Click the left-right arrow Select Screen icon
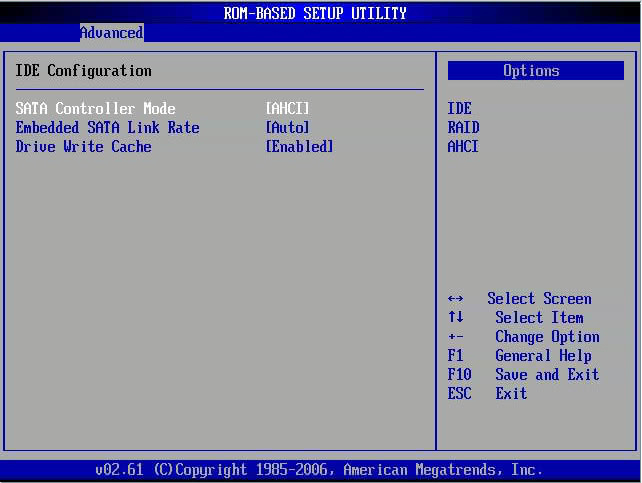This screenshot has width=642, height=483. (x=456, y=299)
